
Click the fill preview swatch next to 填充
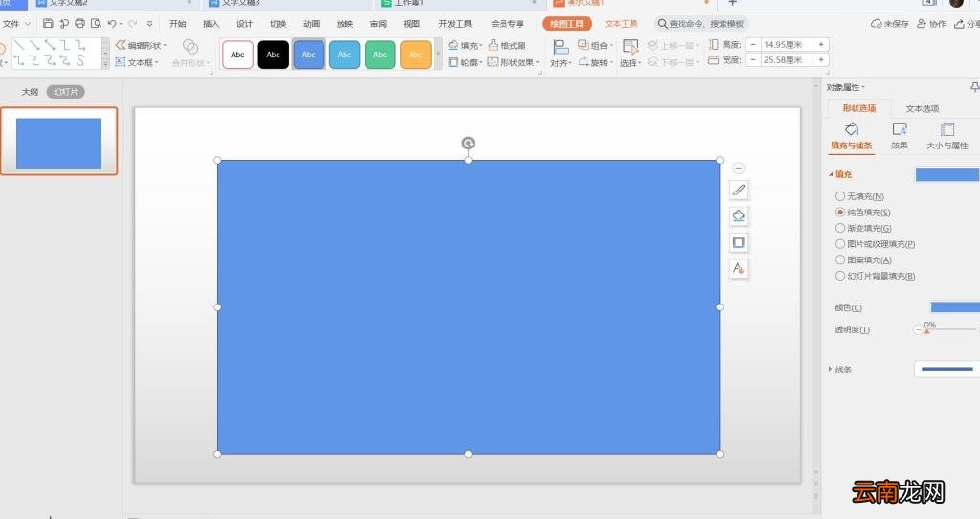(947, 174)
